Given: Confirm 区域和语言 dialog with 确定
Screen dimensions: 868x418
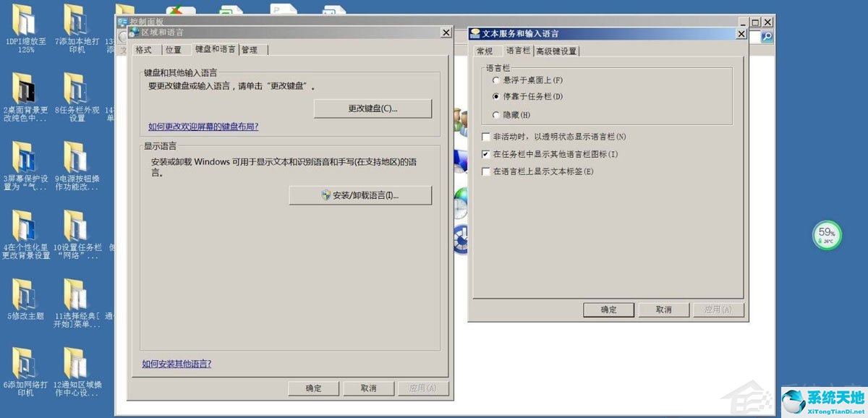Looking at the screenshot, I should (314, 388).
